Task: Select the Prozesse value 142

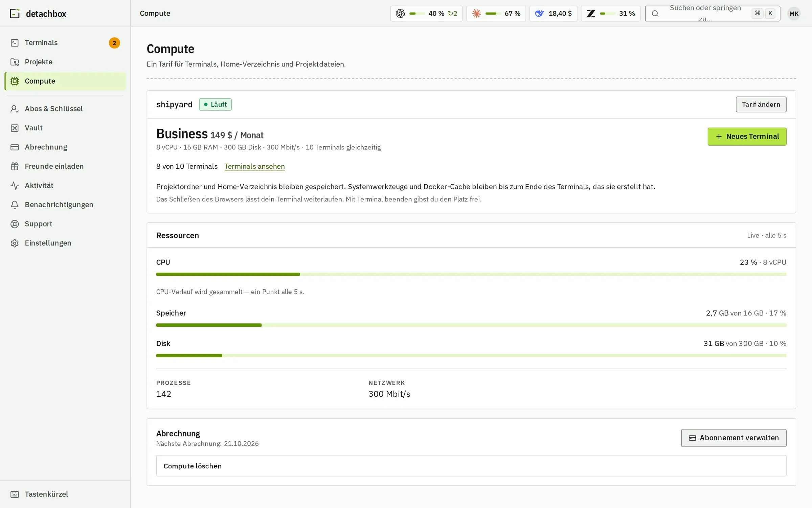Action: (x=164, y=394)
